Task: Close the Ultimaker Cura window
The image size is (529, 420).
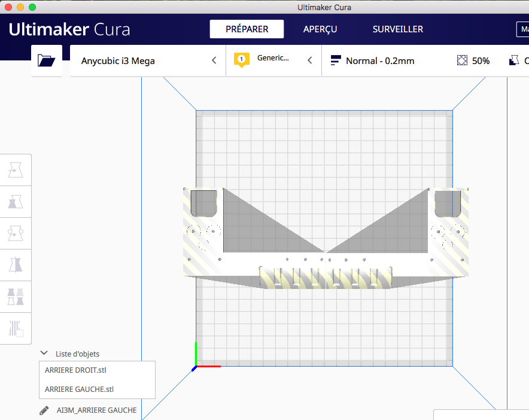Action: [x=8, y=7]
